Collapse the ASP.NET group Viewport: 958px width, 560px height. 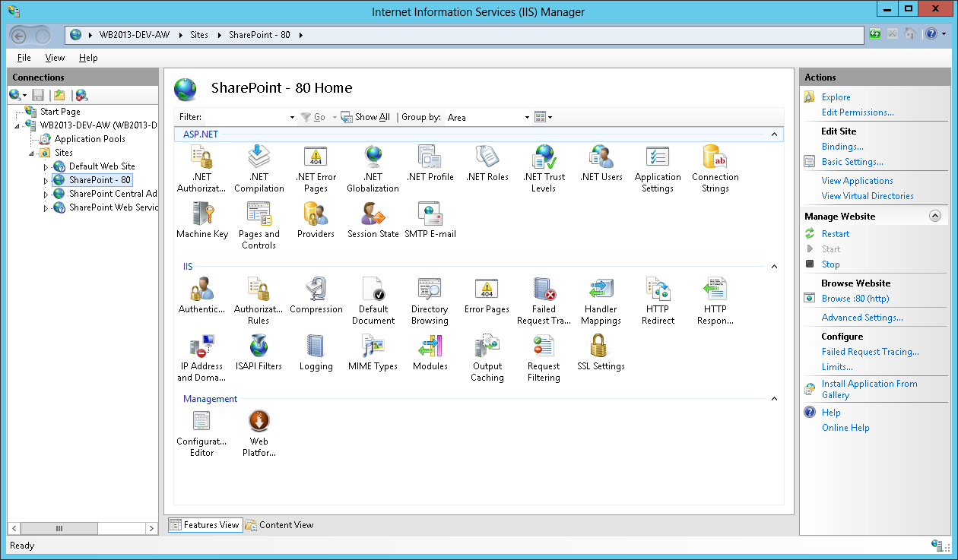point(775,134)
